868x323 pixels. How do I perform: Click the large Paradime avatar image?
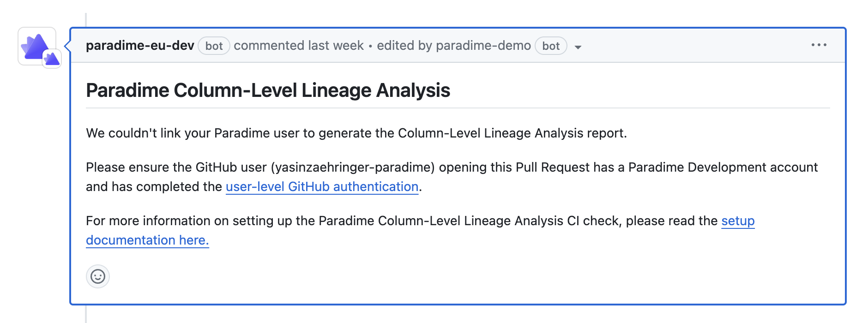(35, 46)
